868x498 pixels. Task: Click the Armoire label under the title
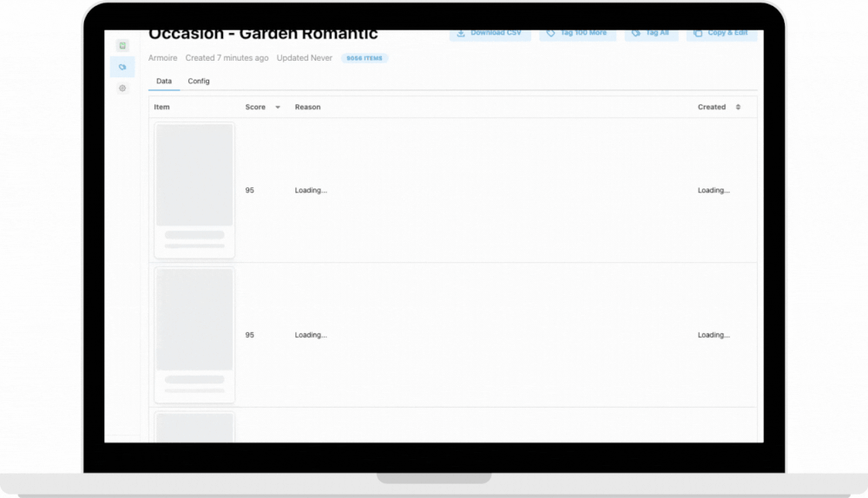pyautogui.click(x=163, y=58)
